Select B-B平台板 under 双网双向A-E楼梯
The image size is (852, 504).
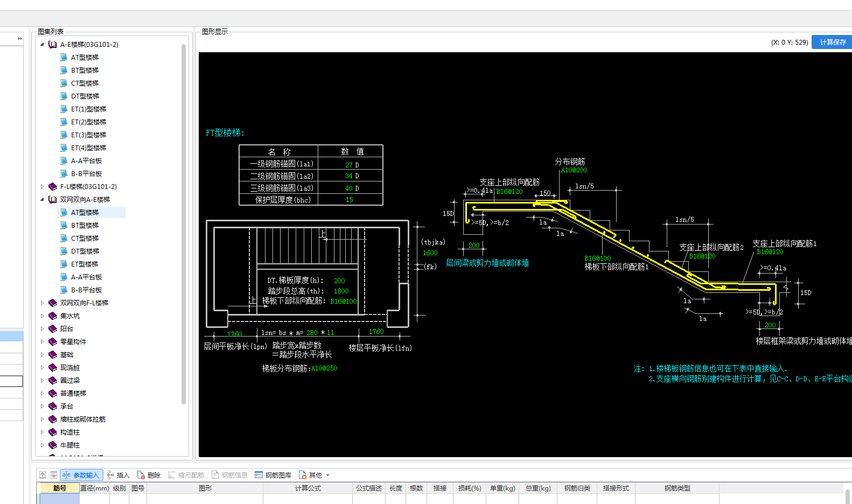(86, 290)
